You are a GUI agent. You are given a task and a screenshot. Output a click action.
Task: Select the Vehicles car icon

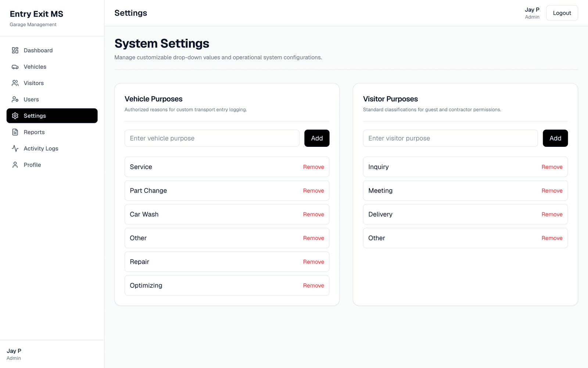[15, 67]
